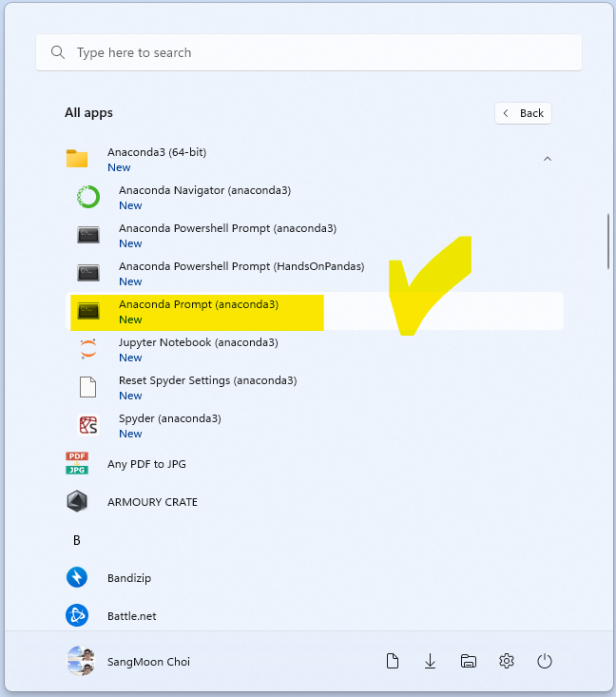Open Settings with the gear icon
616x697 pixels.
[x=507, y=661]
